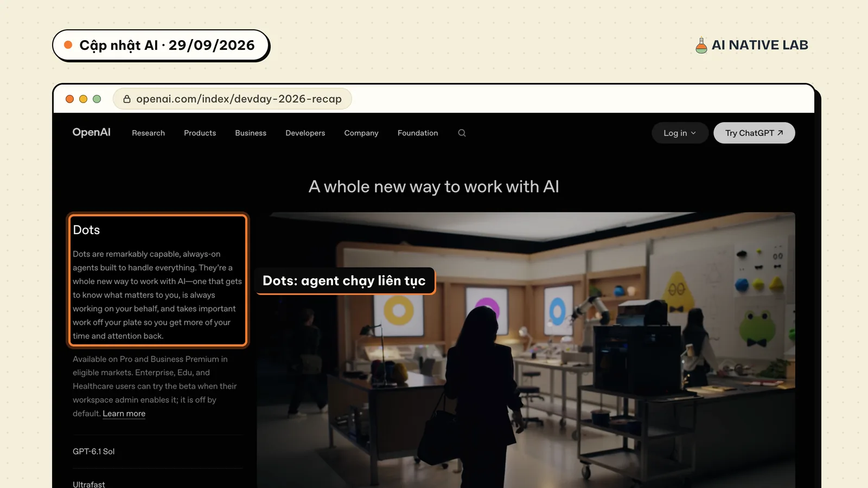Open the Research menu
Screen dimensions: 868x488
click(148, 133)
